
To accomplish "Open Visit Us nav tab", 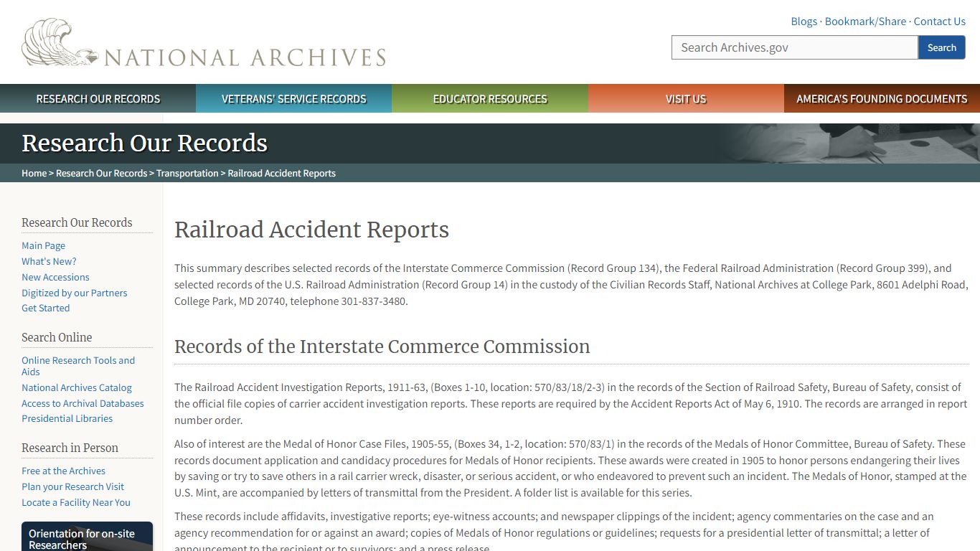I will 686,99.
